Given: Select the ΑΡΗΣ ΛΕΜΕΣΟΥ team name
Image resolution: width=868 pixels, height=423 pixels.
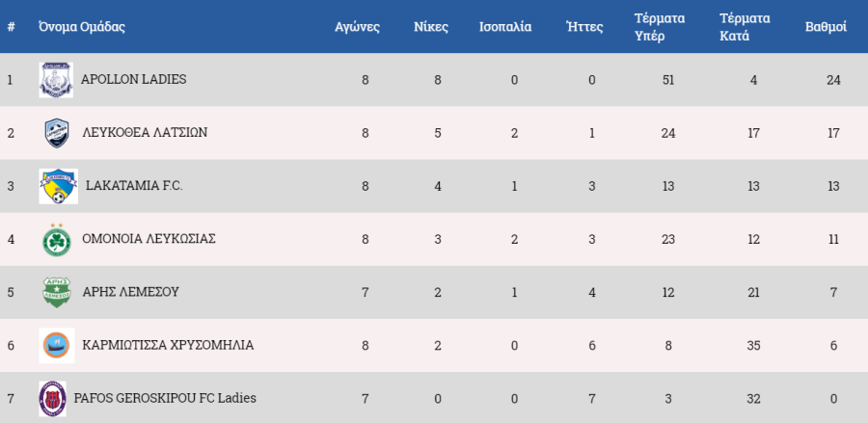Looking at the screenshot, I should [130, 292].
